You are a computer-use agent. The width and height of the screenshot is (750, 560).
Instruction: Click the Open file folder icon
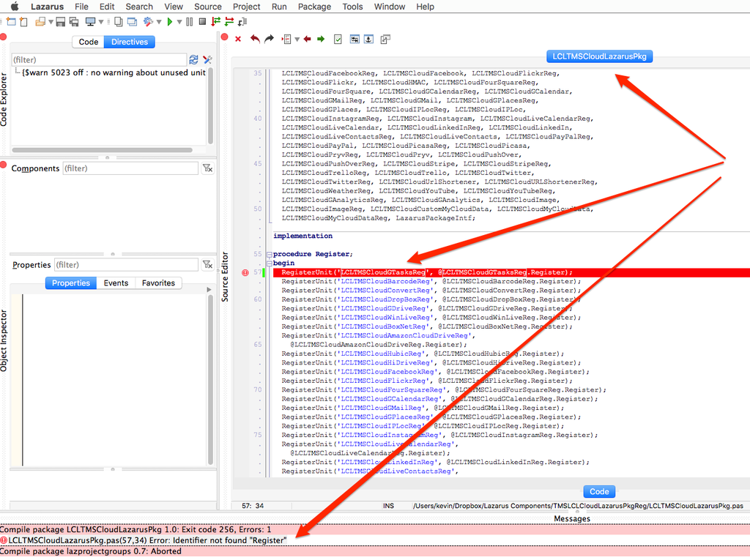click(x=40, y=21)
